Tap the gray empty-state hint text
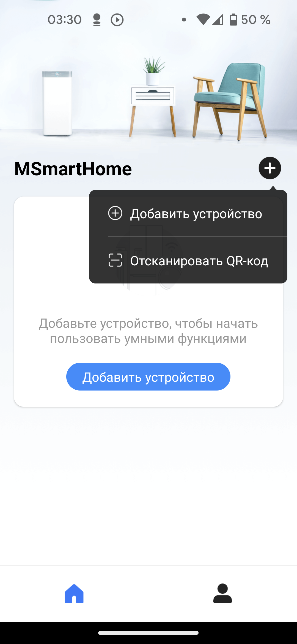This screenshot has width=297, height=644. (148, 331)
